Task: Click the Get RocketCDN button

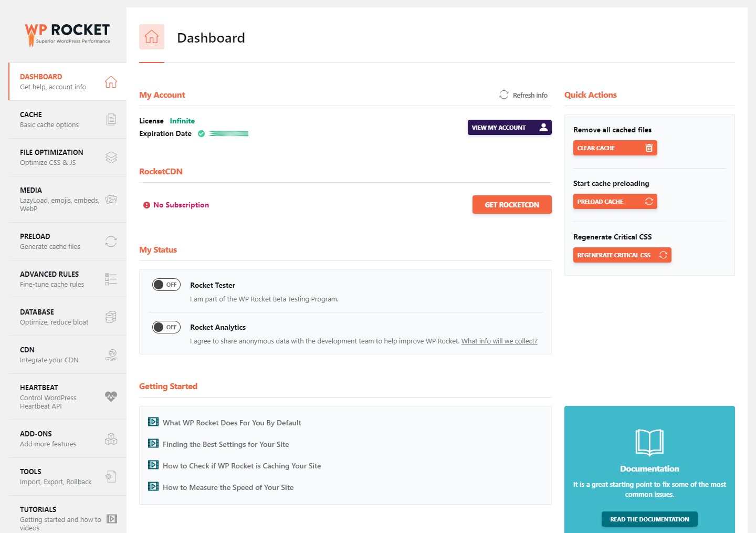Action: tap(512, 205)
